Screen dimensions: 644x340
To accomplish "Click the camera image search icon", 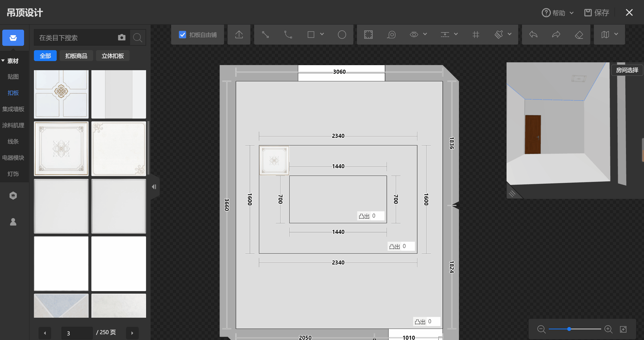I will [122, 37].
